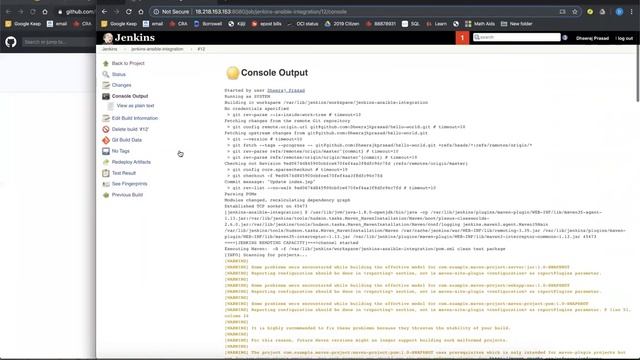Open See Fingerprints

[x=129, y=184]
